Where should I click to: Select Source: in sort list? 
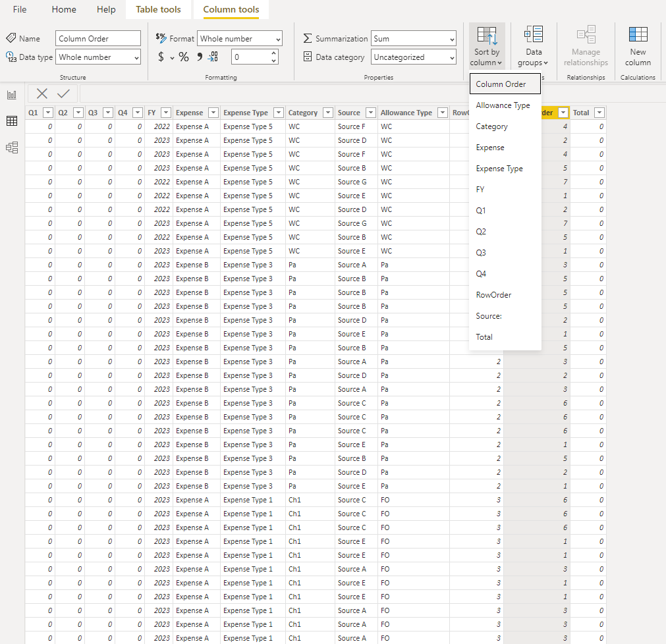pyautogui.click(x=505, y=316)
